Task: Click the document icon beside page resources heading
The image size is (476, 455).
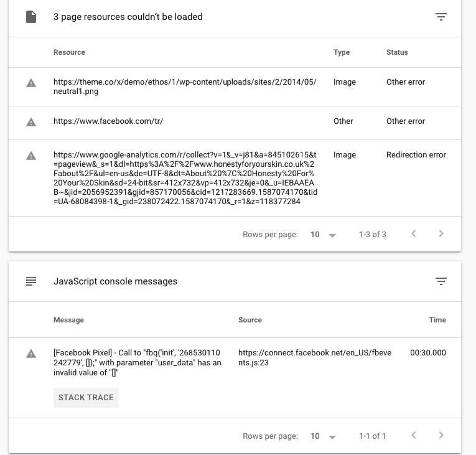Action: coord(31,17)
